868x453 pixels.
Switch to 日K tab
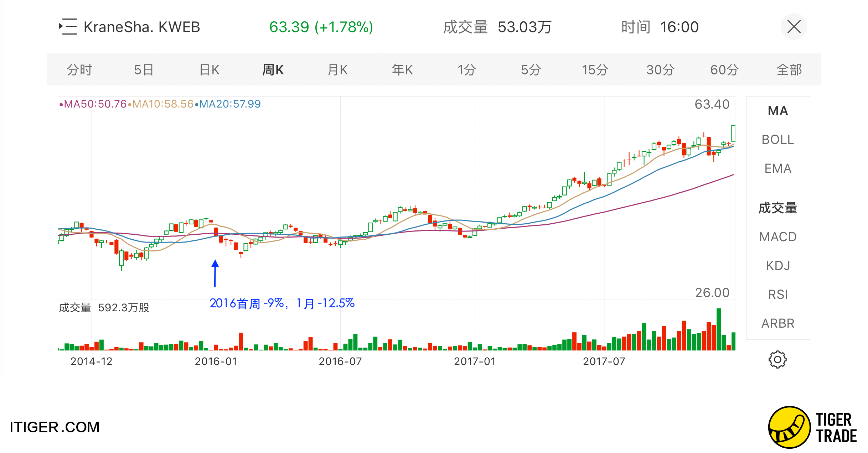[x=209, y=70]
